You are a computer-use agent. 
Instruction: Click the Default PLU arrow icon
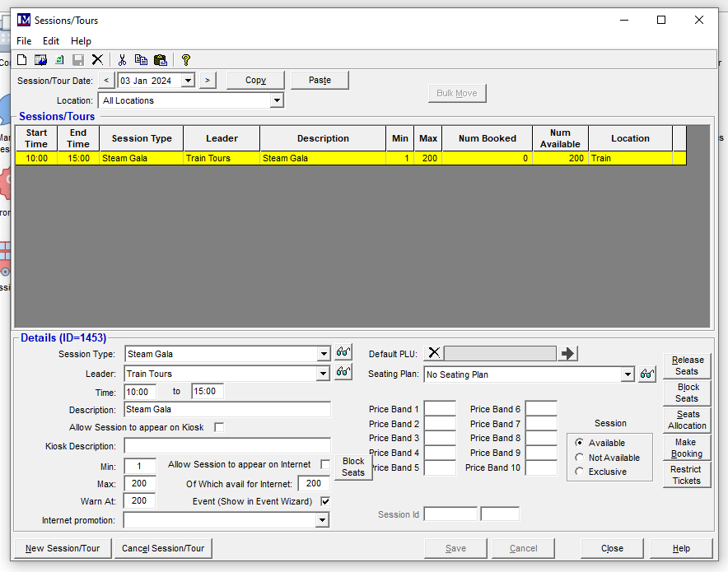pyautogui.click(x=568, y=353)
